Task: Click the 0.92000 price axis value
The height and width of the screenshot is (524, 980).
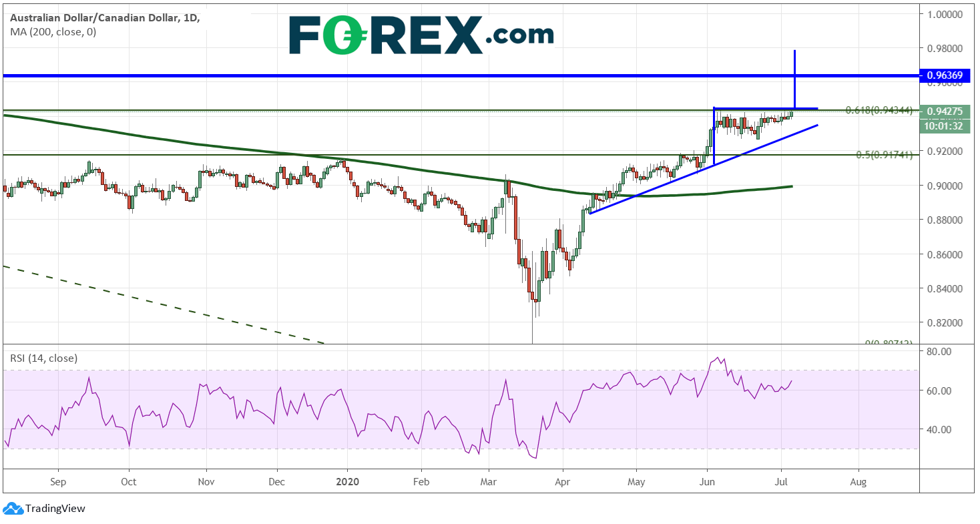Action: pos(945,152)
